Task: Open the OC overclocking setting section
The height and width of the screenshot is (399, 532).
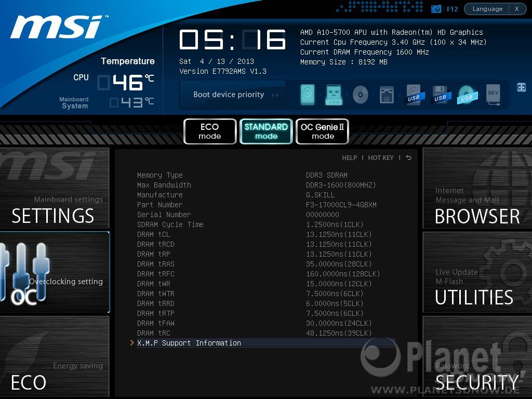Action: pos(54,272)
